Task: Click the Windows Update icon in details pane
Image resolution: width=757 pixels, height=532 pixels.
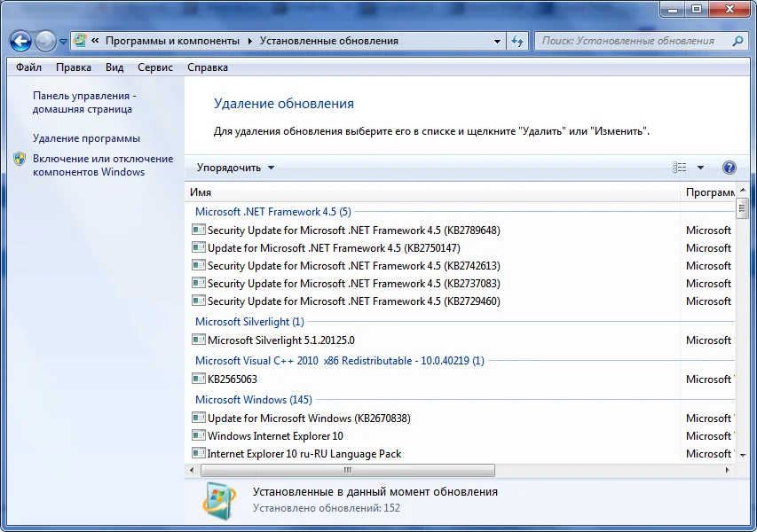Action: (x=220, y=502)
